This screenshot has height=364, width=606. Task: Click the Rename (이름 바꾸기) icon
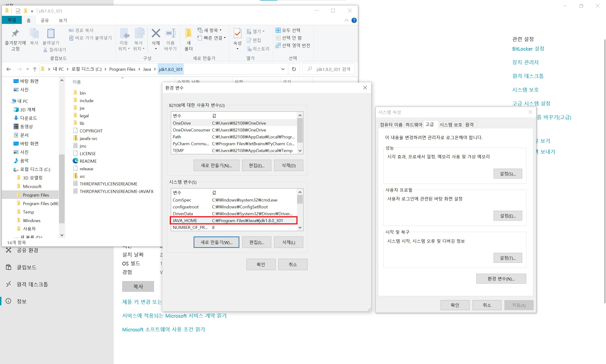pyautogui.click(x=170, y=34)
